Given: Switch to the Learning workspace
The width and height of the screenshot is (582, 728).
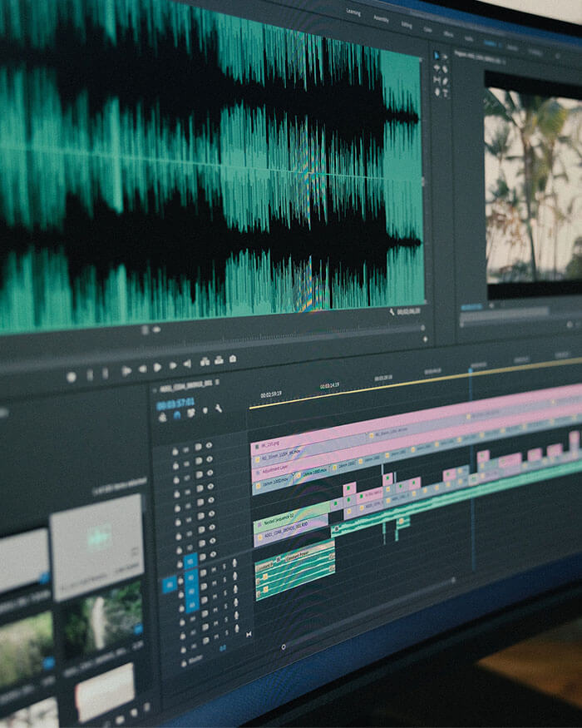Looking at the screenshot, I should 353,12.
